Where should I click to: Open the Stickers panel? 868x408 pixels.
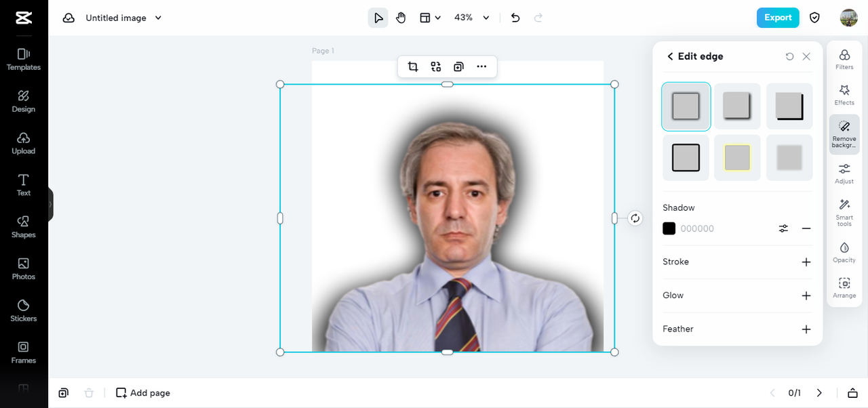(24, 311)
